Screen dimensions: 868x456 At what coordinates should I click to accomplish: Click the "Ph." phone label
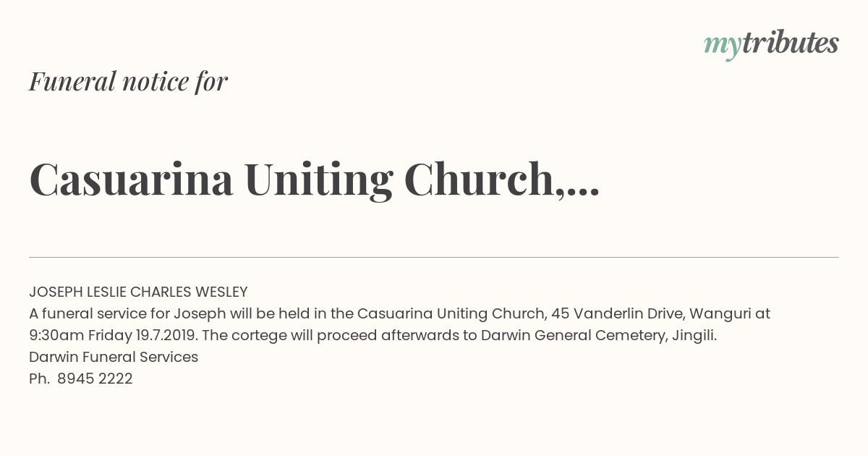click(39, 379)
